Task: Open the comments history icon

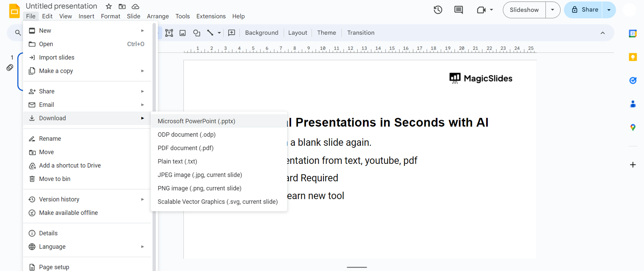Action: tap(459, 10)
